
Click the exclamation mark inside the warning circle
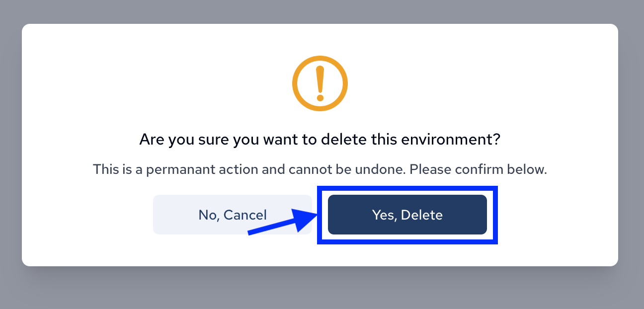click(320, 82)
